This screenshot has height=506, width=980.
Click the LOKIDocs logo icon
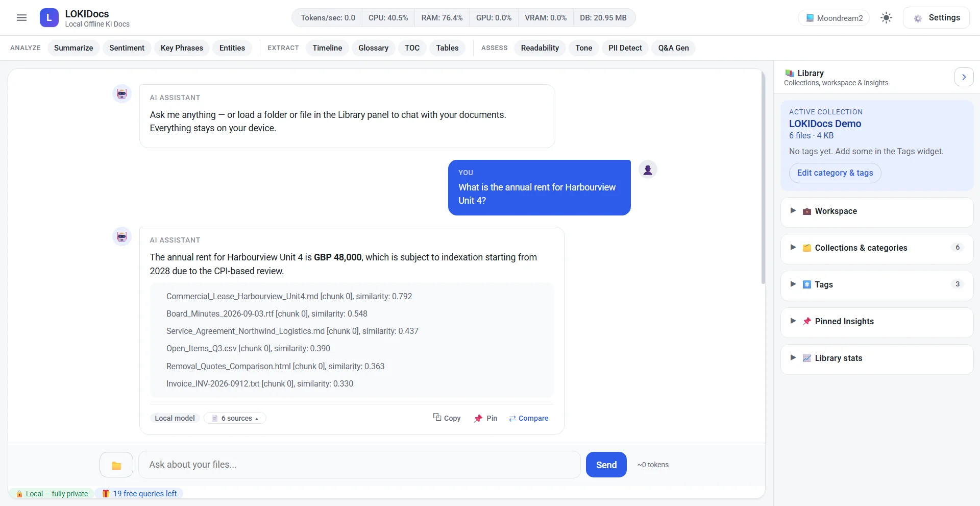tap(49, 18)
